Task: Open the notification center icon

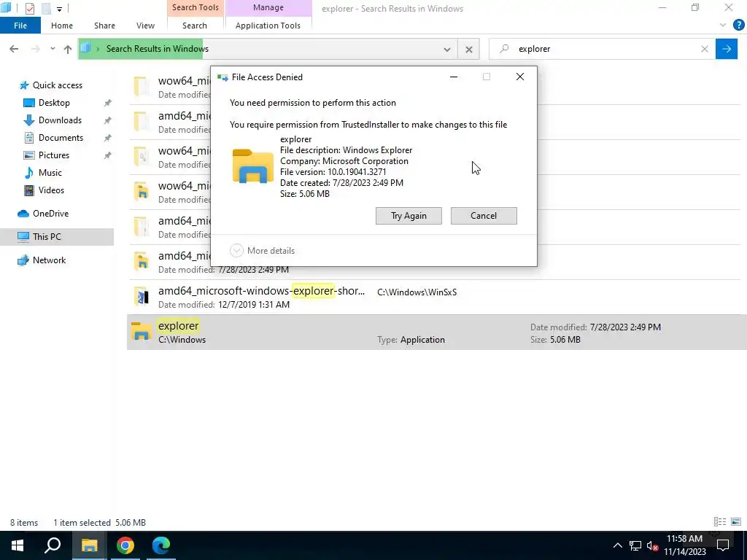Action: (x=723, y=545)
